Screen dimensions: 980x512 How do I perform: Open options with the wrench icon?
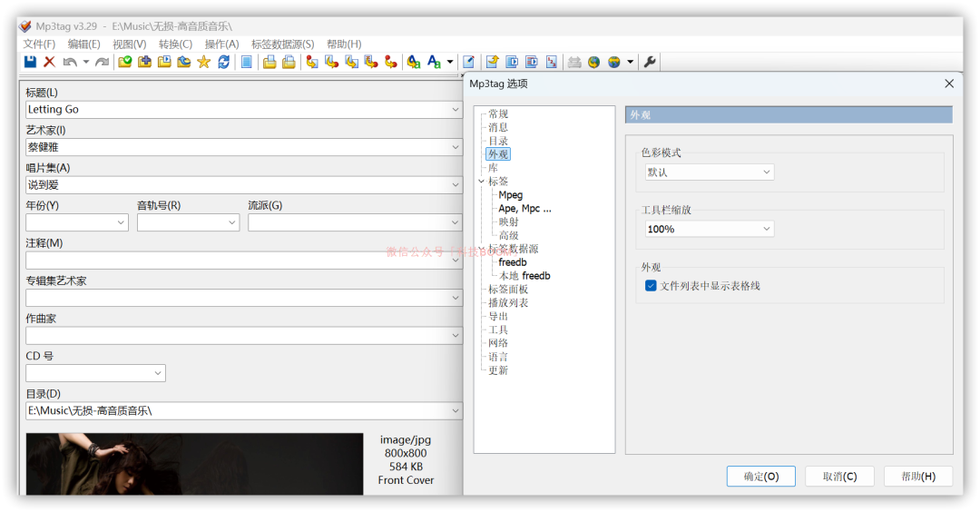tap(650, 61)
